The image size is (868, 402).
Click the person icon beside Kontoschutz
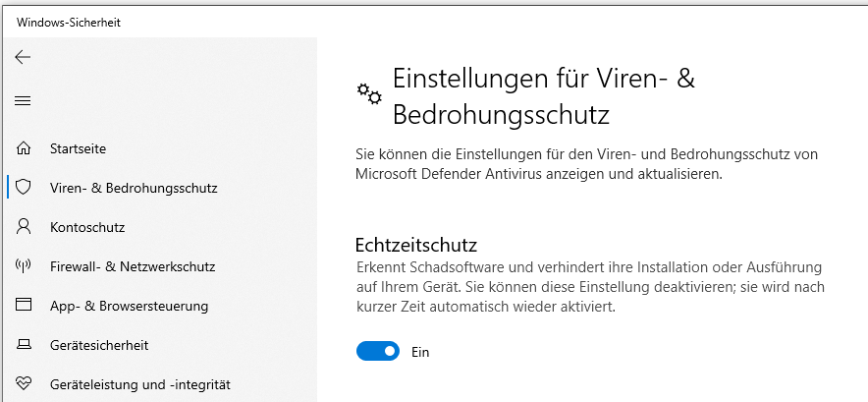click(24, 227)
